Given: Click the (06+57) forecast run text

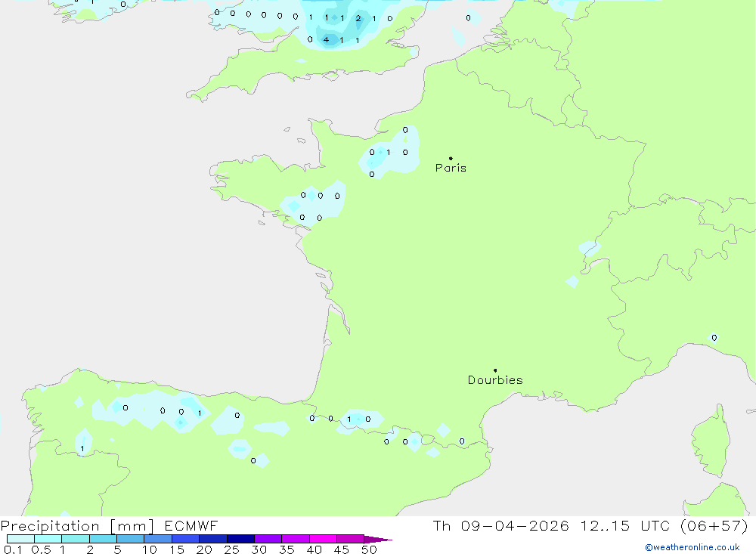Looking at the screenshot, I should [714, 525].
